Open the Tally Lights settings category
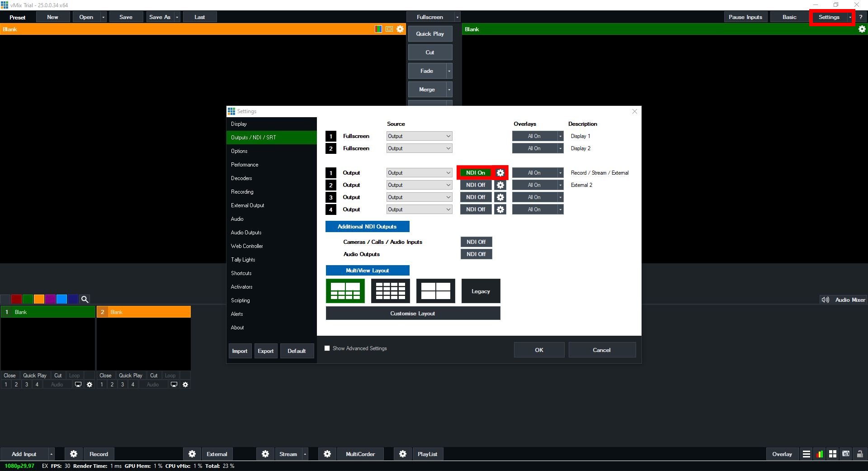868x471 pixels. (x=271, y=260)
